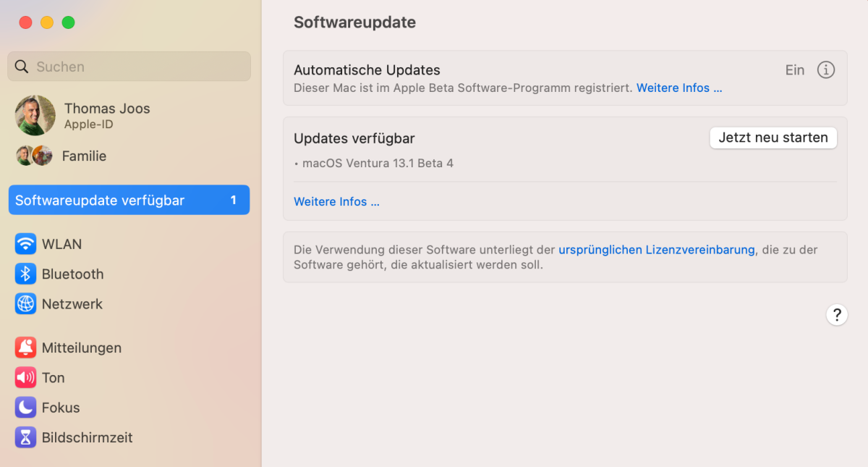The image size is (868, 467).
Task: Select Softwareupdate verfügbar in sidebar
Action: coord(129,201)
